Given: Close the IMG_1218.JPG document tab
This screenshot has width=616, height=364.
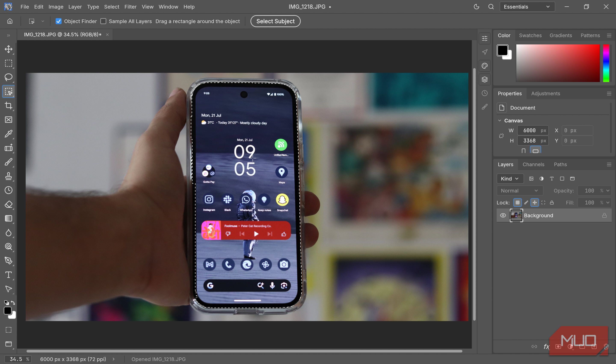Looking at the screenshot, I should click(107, 35).
